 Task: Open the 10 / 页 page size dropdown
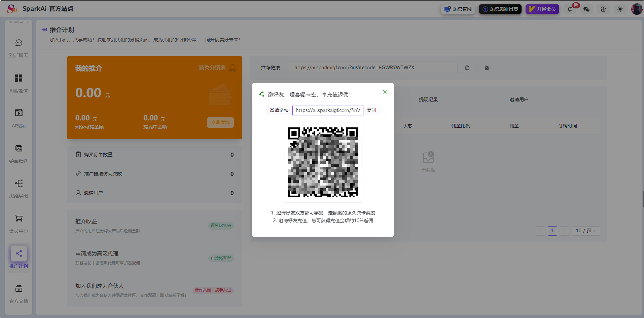click(586, 231)
